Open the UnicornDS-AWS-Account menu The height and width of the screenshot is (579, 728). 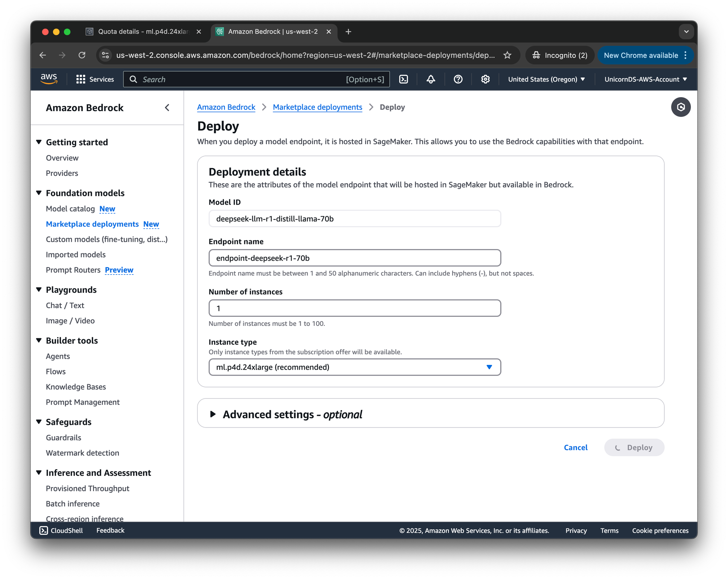645,79
